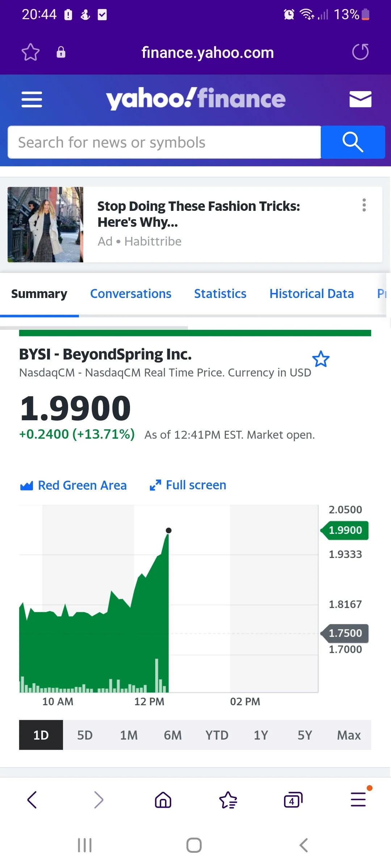Open Red Green Area chart type selector
Viewport: 391px width, 868px height.
click(73, 485)
